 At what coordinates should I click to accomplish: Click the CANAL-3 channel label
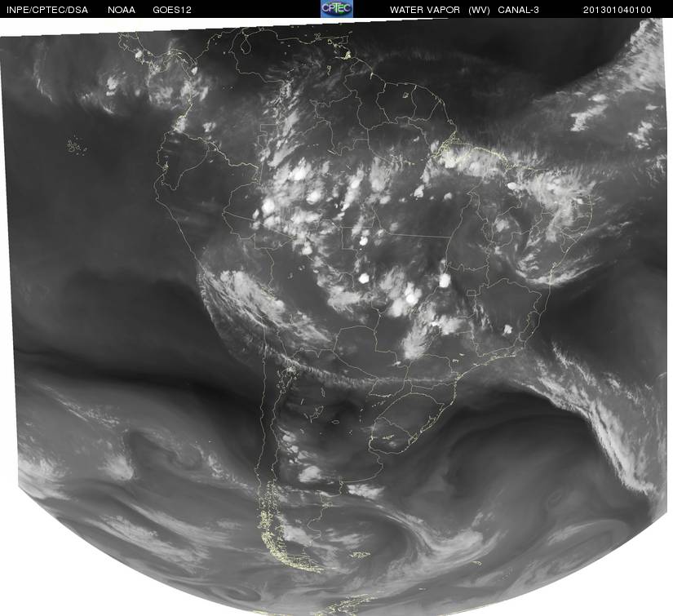pos(518,10)
